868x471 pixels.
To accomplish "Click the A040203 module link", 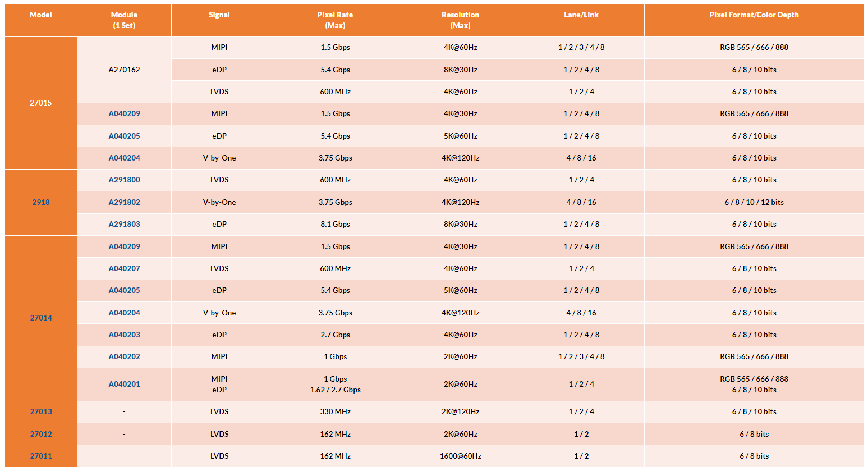I will pos(124,335).
